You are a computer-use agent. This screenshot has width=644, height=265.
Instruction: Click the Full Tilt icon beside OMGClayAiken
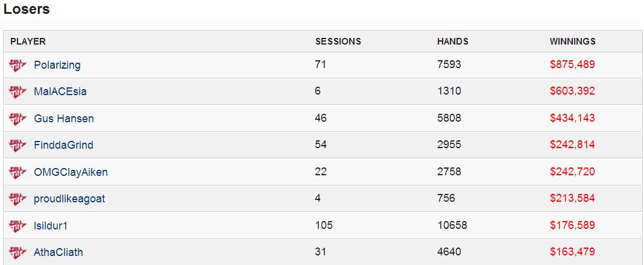pyautogui.click(x=17, y=172)
